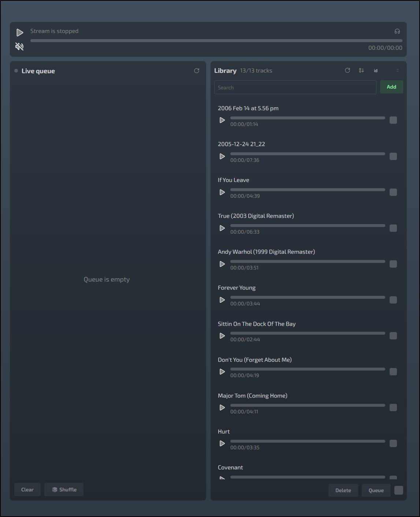Click the 'Live queue' heading

tap(38, 71)
